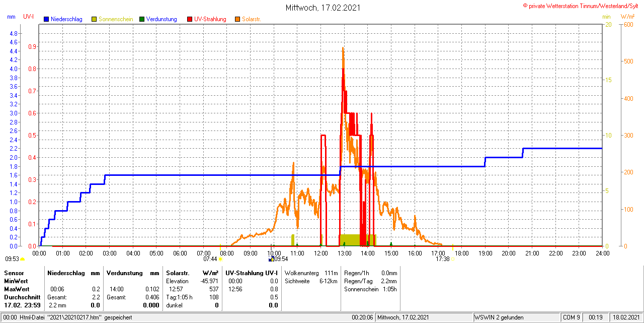This screenshot has height=323, width=644.
Task: Click the Sichtweite 6-12km entry
Action: tap(311, 281)
